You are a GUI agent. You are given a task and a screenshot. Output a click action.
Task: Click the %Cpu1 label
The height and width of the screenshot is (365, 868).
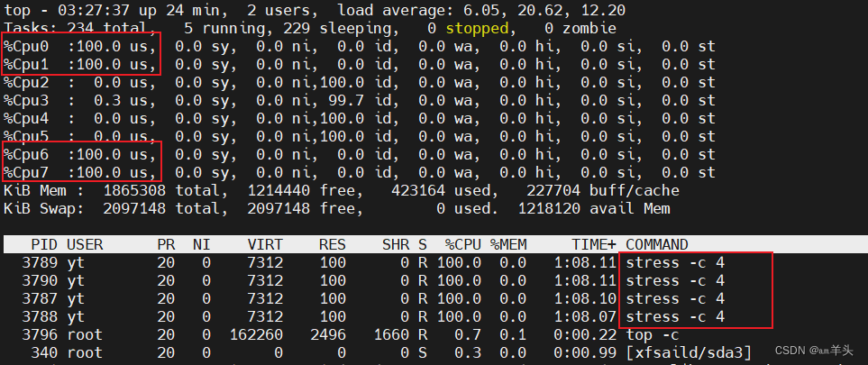pos(26,65)
